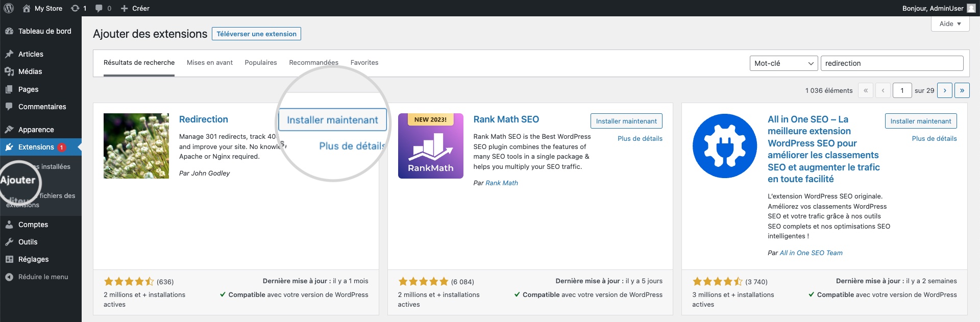This screenshot has height=322, width=980.
Task: Install the Redirection plugin now
Action: point(332,120)
